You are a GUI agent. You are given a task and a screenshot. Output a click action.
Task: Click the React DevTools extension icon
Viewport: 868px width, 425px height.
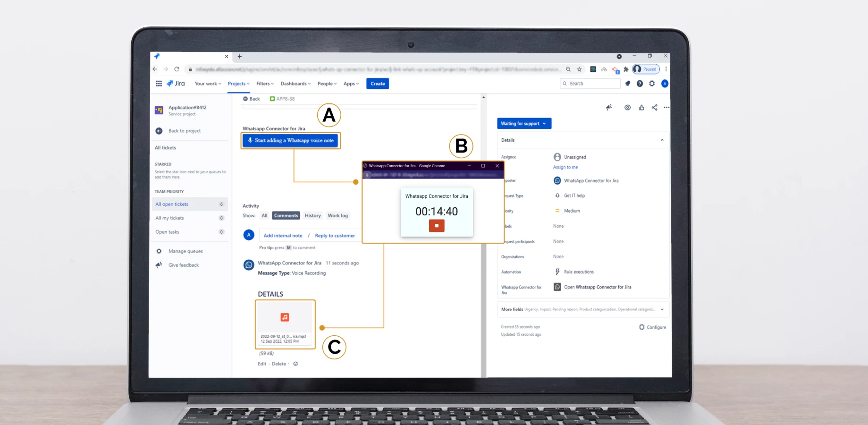(593, 69)
